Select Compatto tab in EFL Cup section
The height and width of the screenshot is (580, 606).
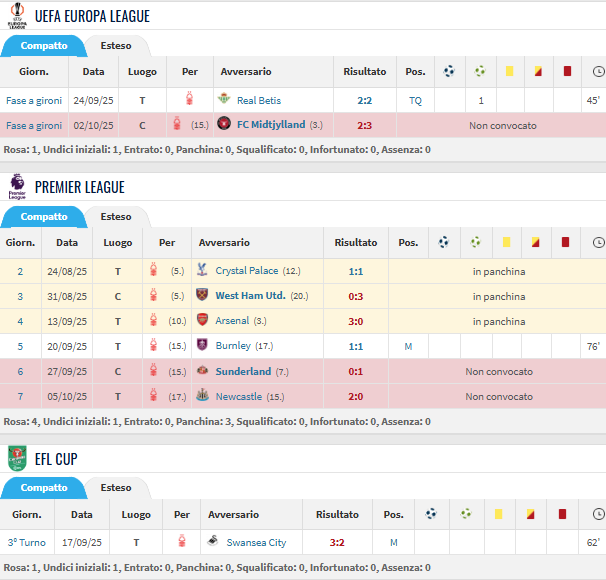[44, 488]
